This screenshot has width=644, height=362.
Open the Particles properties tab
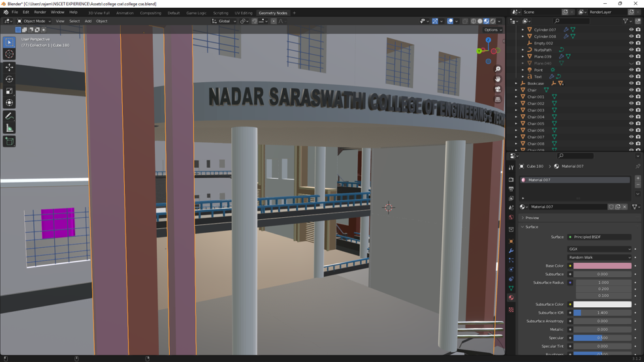[511, 260]
